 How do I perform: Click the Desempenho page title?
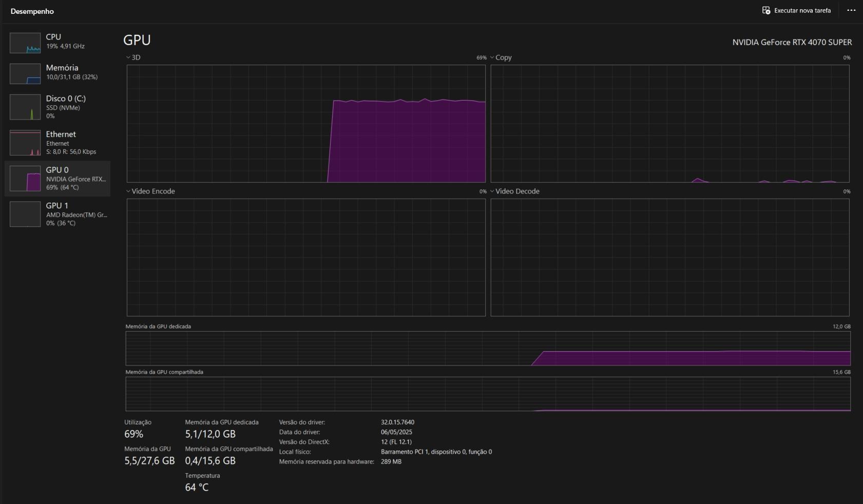(x=32, y=11)
